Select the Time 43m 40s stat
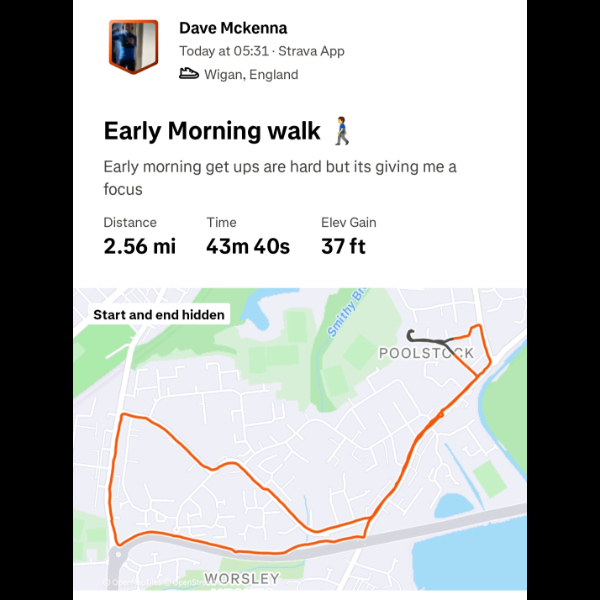This screenshot has height=600, width=600. tap(248, 236)
